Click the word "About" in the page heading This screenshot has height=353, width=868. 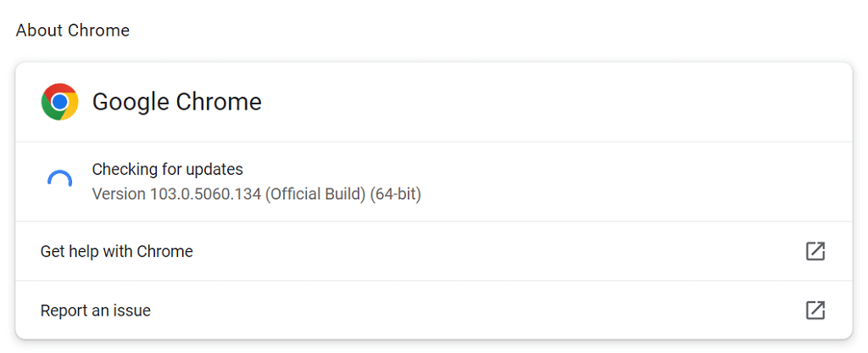[x=37, y=31]
